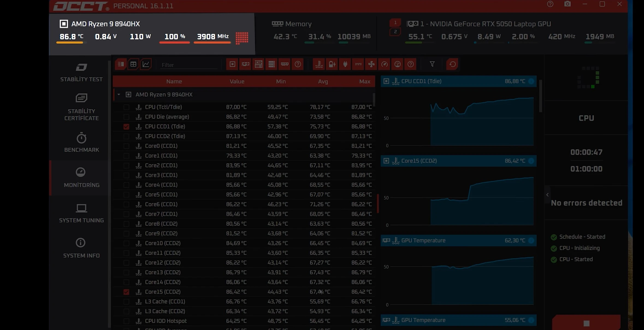Image resolution: width=644 pixels, height=330 pixels.
Task: Sort the table by the Name column
Action: [x=174, y=81]
